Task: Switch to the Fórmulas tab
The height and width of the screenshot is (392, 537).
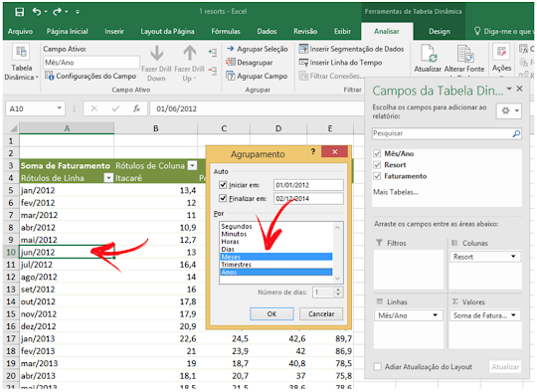Action: coord(226,31)
